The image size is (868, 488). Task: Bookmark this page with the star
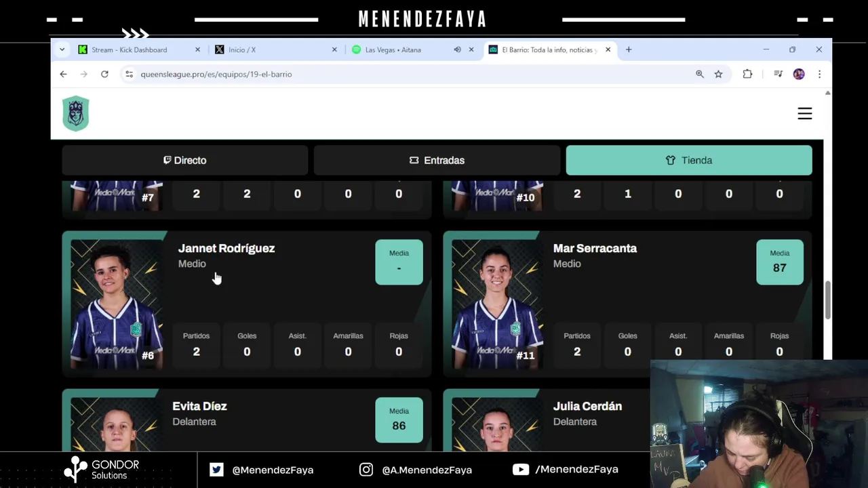719,74
